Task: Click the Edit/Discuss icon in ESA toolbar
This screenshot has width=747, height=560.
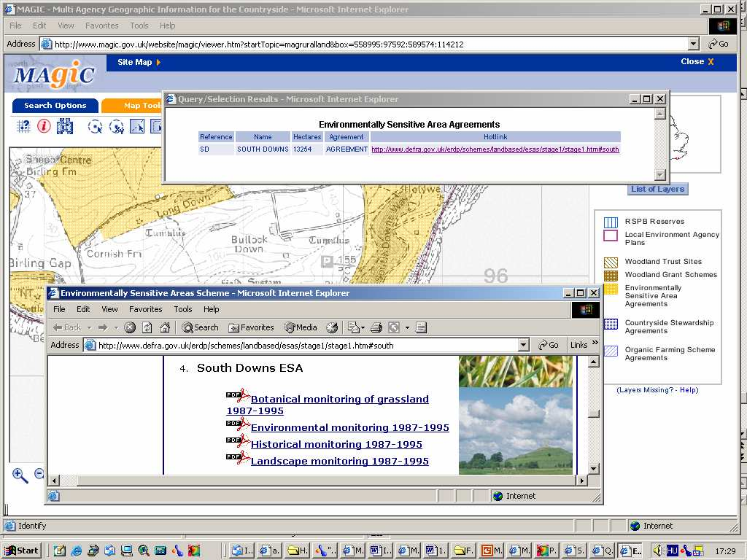Action: click(421, 327)
